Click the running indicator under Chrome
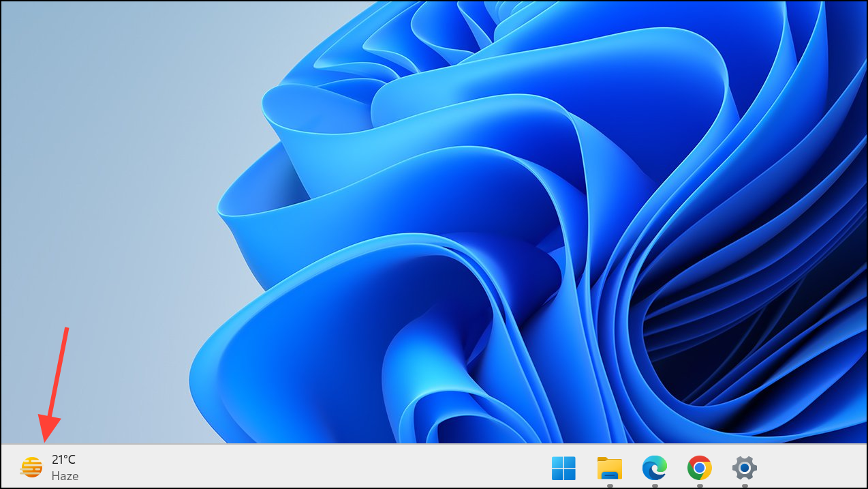Screen dimensions: 868x489 click(x=700, y=486)
